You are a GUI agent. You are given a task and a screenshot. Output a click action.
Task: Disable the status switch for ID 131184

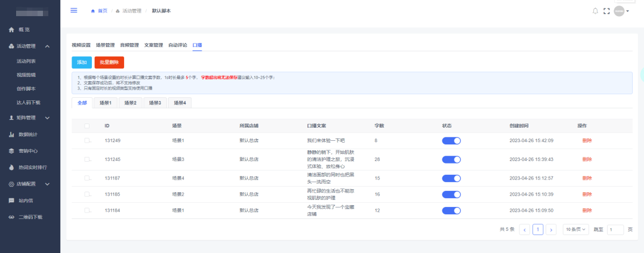coord(451,211)
